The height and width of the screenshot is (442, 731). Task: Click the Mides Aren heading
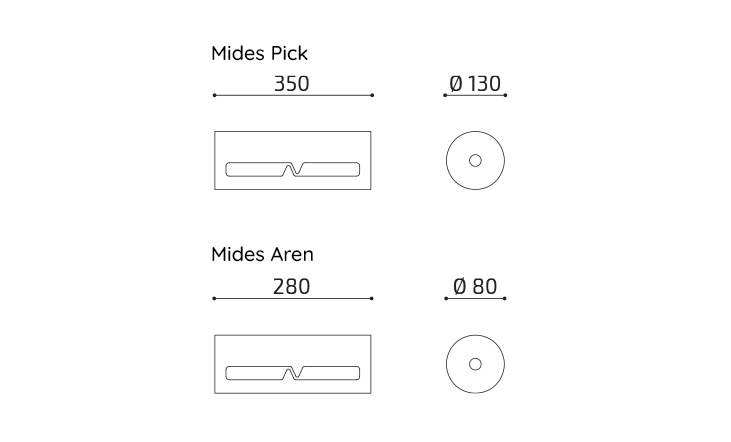coord(262,255)
